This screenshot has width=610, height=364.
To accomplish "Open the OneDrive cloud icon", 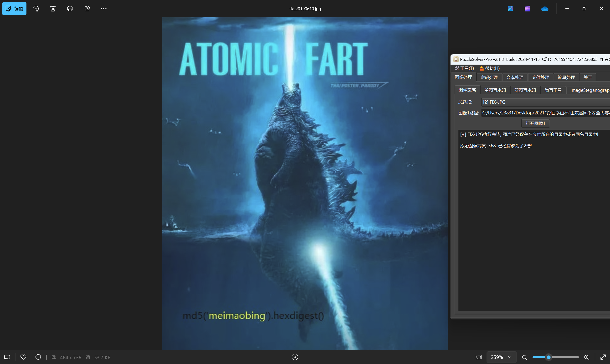I will coord(545,9).
